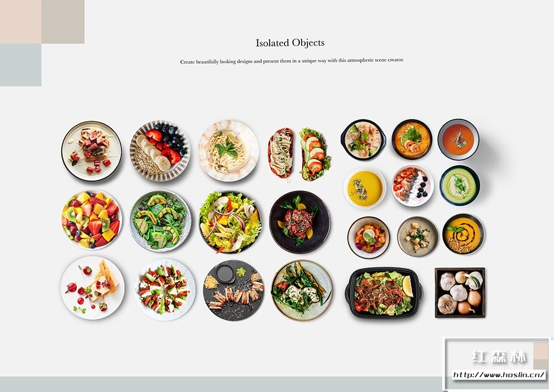Click the black plate with red tartare
Screen dimensions: 554x392
300,222
